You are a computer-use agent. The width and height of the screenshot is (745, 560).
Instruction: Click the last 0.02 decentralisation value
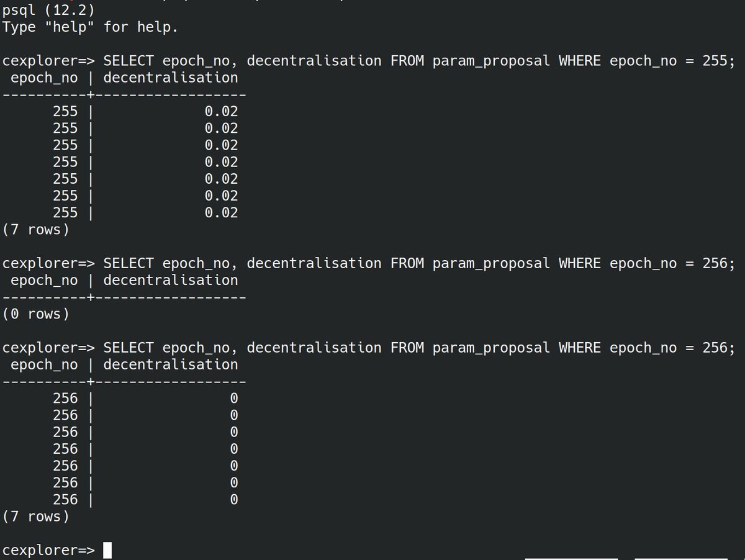(x=221, y=213)
